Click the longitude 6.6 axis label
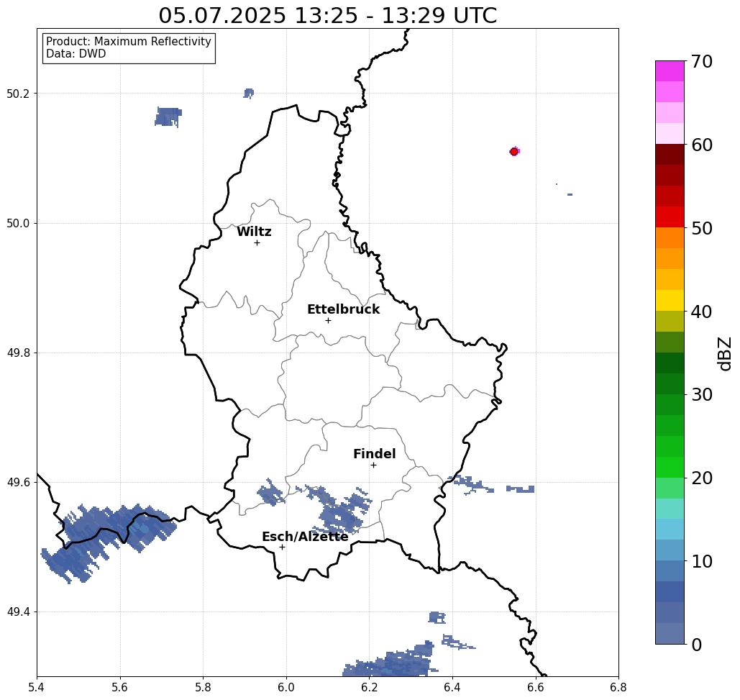740x700 pixels. coord(535,687)
